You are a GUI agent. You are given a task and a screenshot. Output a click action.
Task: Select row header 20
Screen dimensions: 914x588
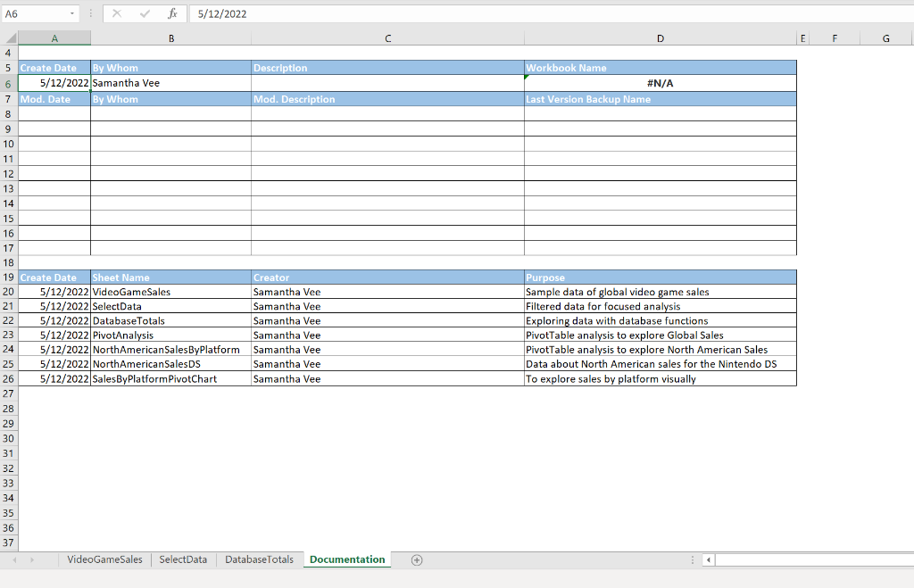(9, 292)
